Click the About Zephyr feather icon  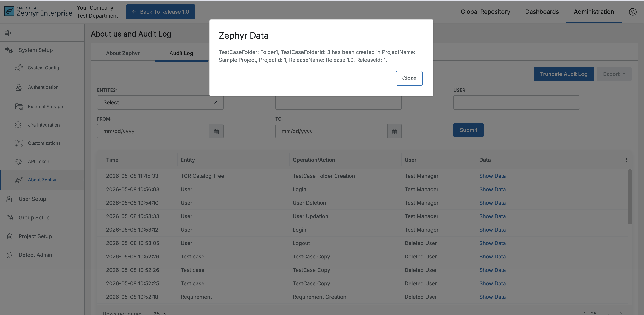pos(19,180)
